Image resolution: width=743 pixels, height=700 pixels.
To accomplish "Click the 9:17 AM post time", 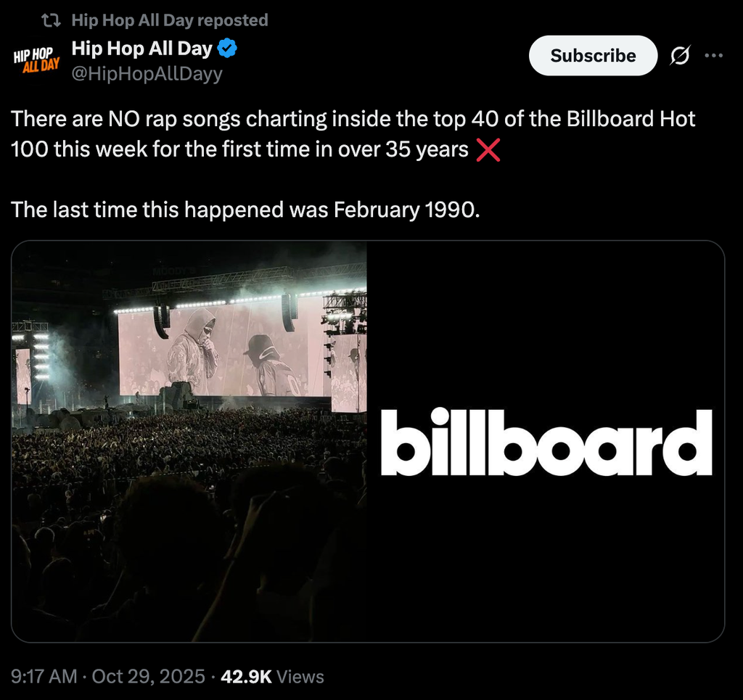I will (x=44, y=677).
